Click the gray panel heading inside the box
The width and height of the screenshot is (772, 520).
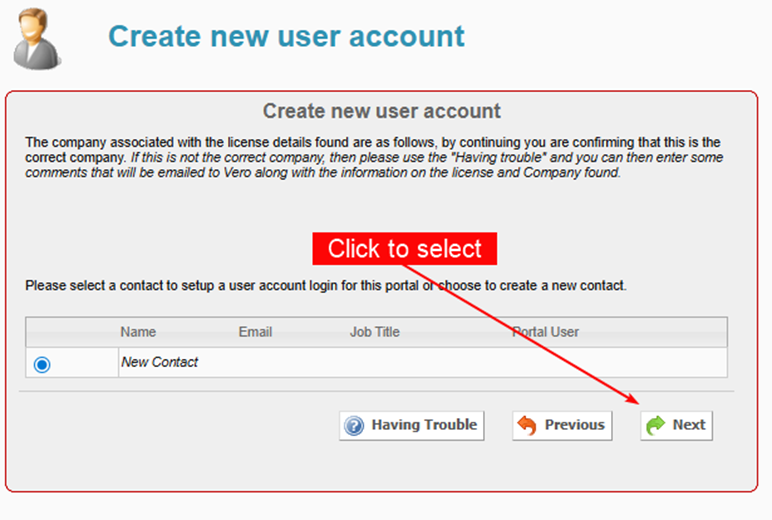click(381, 111)
